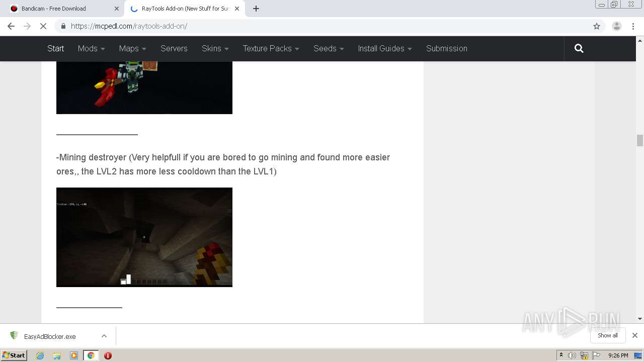Stop page loading with X button
644x362 pixels.
click(43, 26)
